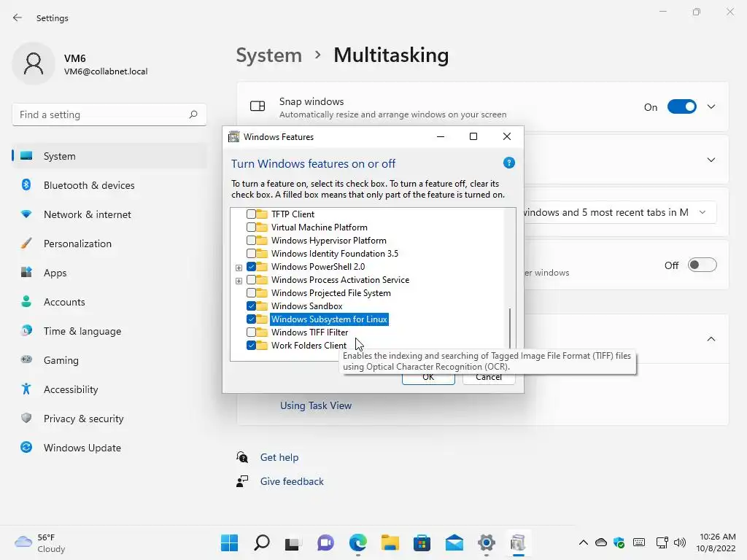Uncheck the Windows Sandbox checkbox
The image size is (747, 560).
(251, 306)
